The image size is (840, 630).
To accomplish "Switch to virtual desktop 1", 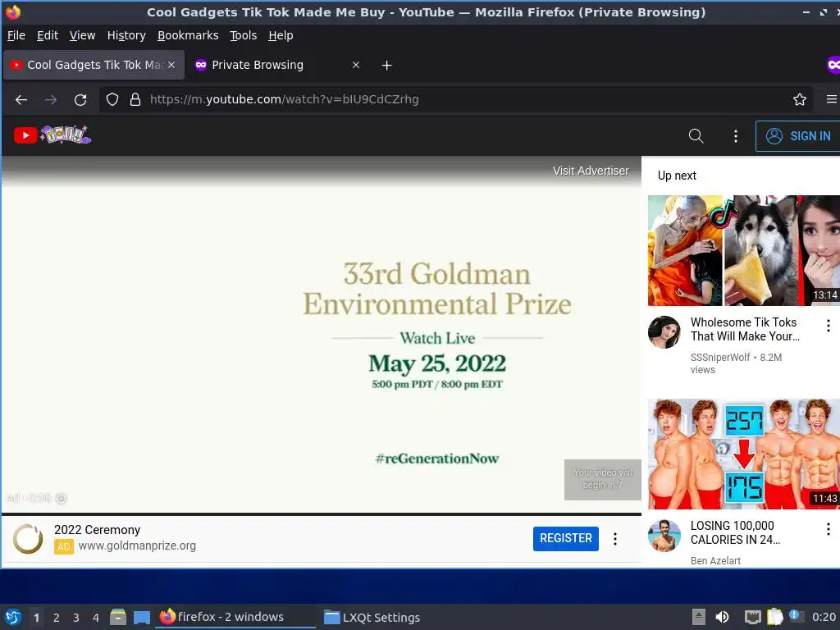I will tap(36, 618).
